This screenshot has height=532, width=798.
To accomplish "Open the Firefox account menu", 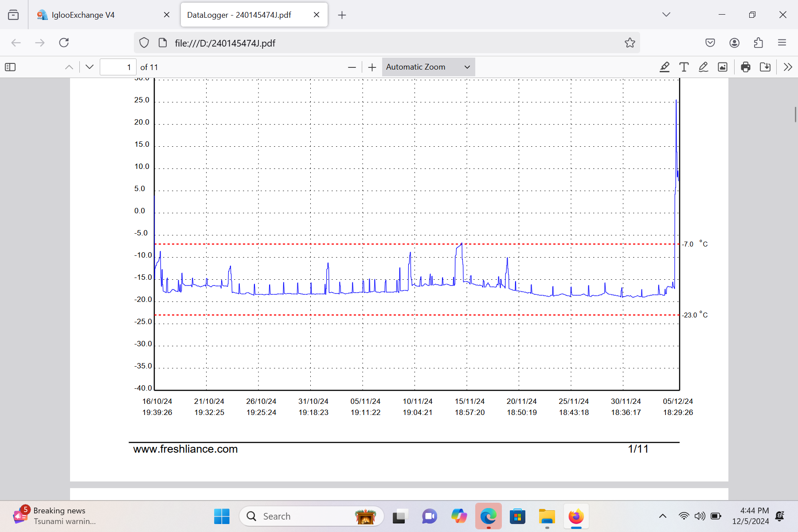I will (x=734, y=43).
